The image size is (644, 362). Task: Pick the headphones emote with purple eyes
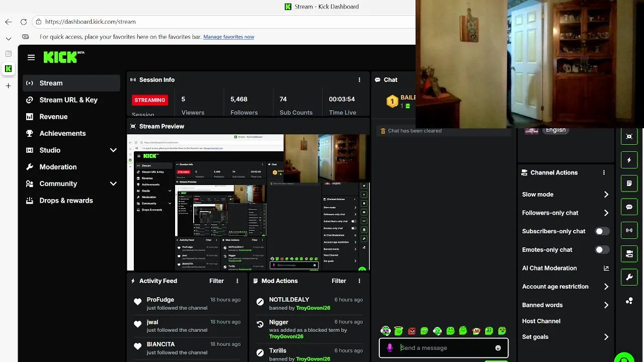(x=385, y=331)
